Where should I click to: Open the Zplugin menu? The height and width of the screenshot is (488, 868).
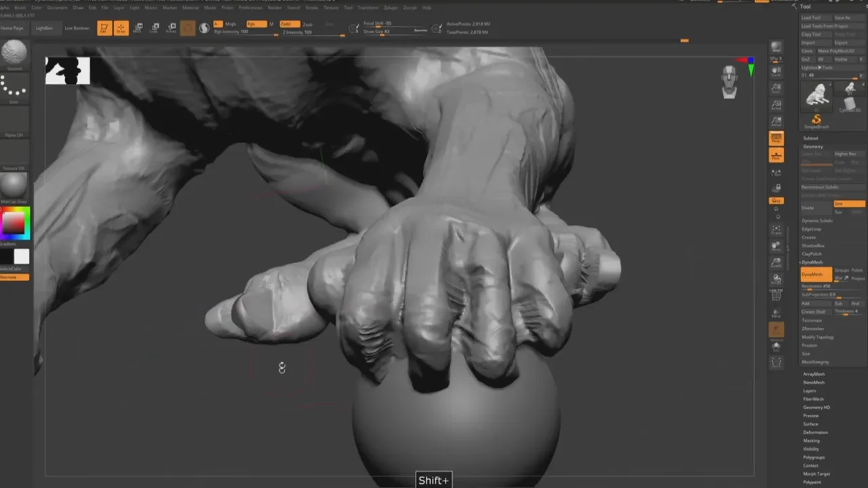(x=391, y=7)
